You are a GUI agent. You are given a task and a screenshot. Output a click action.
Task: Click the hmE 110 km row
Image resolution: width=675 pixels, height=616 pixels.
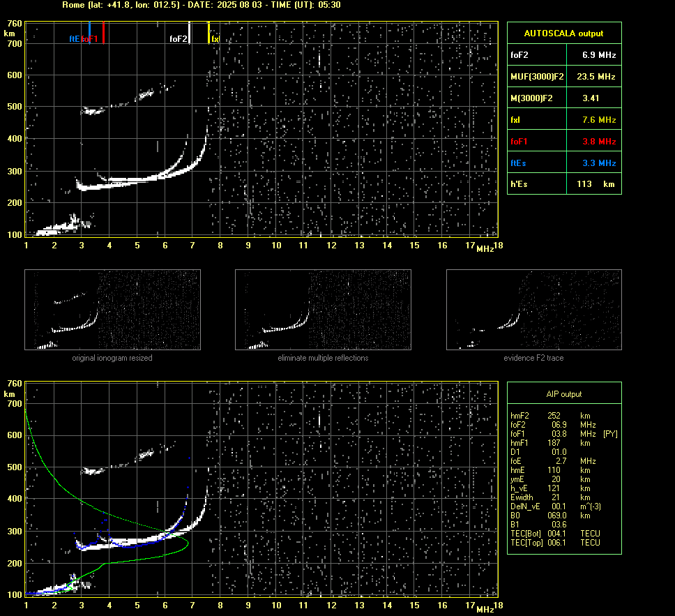click(550, 470)
